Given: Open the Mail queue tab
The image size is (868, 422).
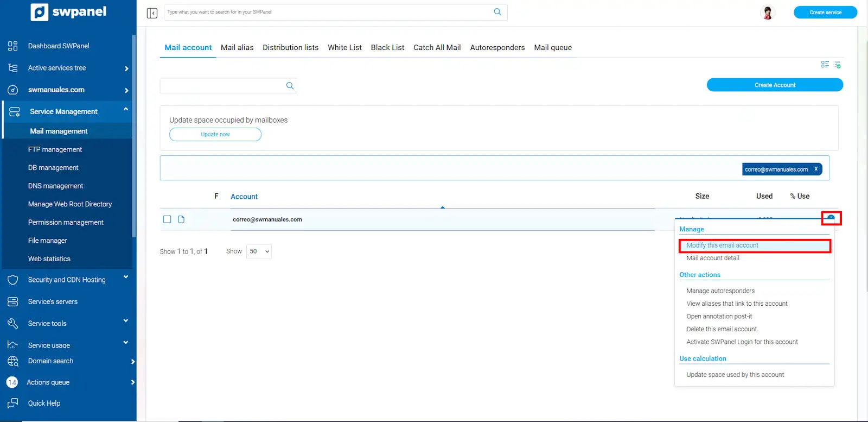Looking at the screenshot, I should [553, 47].
